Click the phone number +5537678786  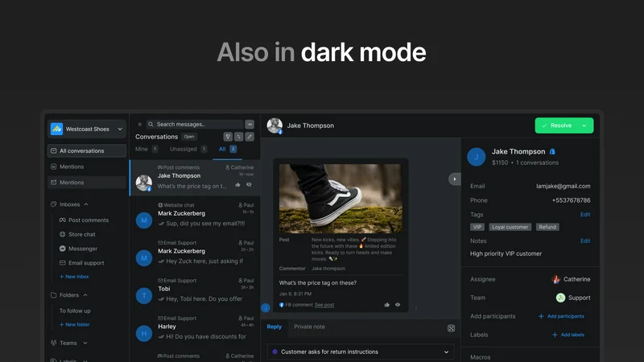coord(571,200)
